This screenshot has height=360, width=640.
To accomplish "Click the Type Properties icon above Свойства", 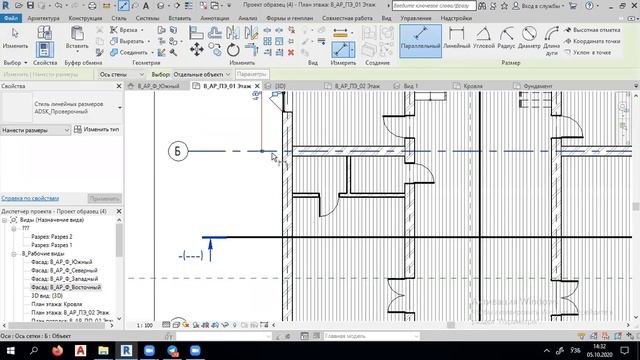I will 44,32.
